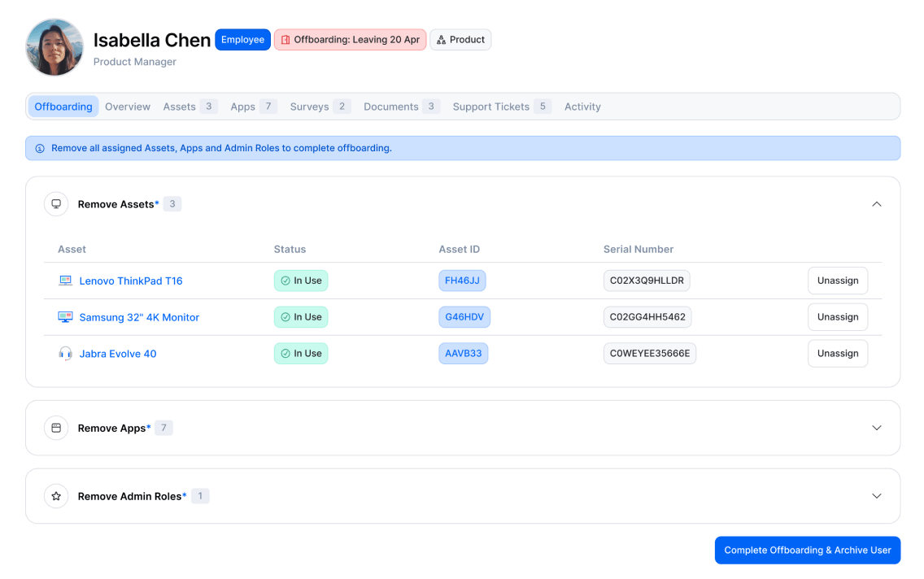Image resolution: width=924 pixels, height=579 pixels.
Task: Click the hierarchy icon in the Product badge
Action: tap(440, 39)
